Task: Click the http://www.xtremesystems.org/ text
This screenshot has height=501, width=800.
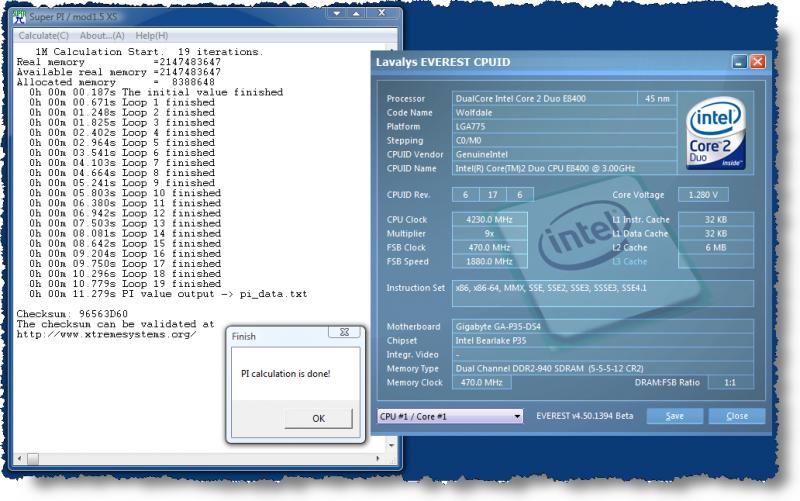Action: [106, 335]
